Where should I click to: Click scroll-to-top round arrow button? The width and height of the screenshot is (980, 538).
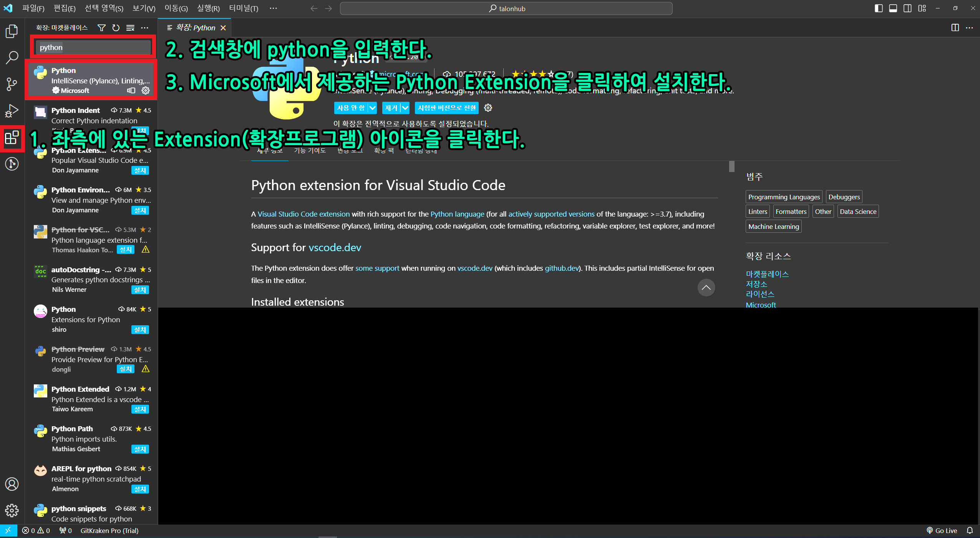point(706,288)
